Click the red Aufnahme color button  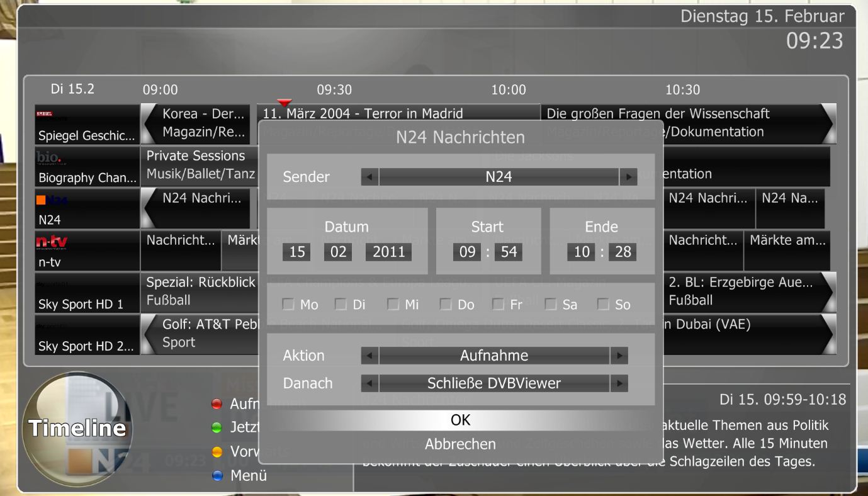pyautogui.click(x=217, y=403)
